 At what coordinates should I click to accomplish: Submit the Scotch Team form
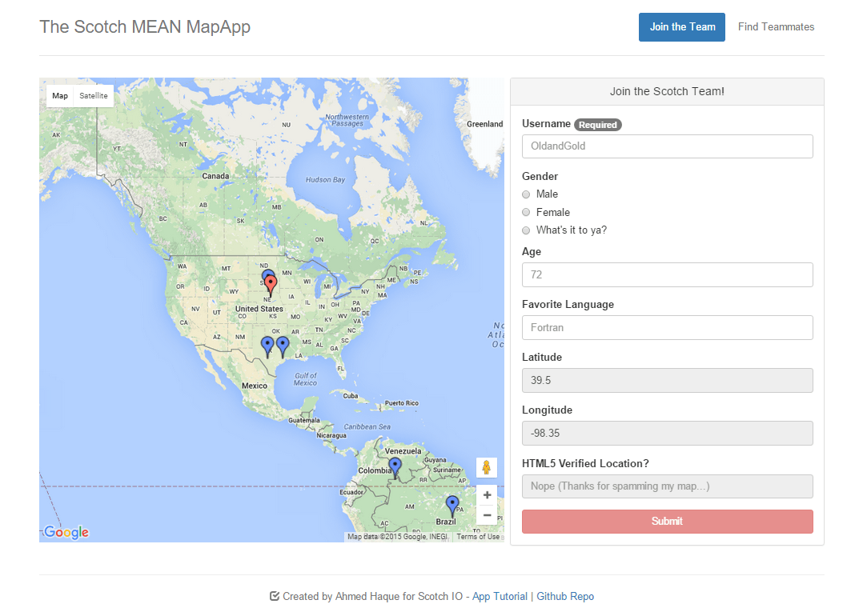click(x=667, y=521)
